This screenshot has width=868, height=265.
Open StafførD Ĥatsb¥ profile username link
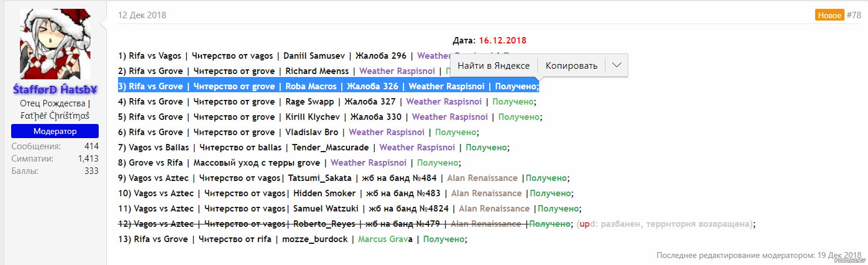point(55,89)
